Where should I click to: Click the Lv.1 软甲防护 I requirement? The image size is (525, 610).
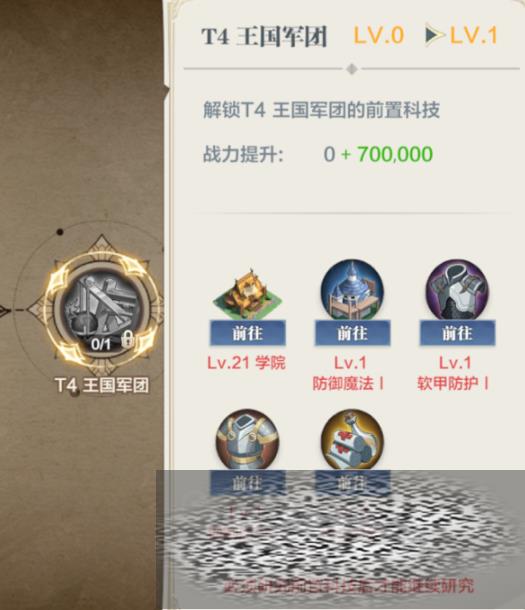[x=454, y=373]
